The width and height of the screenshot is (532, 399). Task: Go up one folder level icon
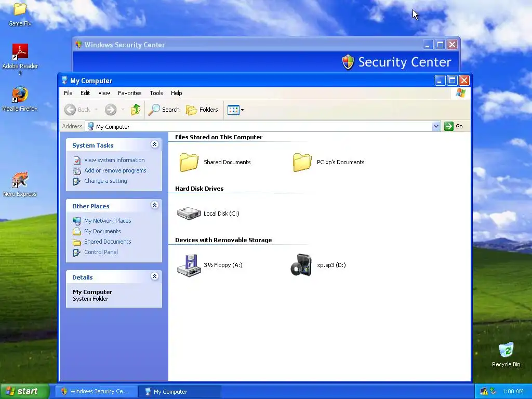tap(136, 110)
